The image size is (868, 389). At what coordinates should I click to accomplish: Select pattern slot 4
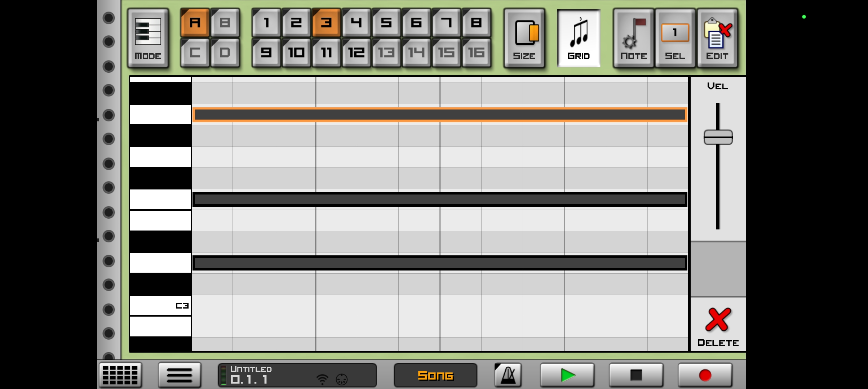click(x=356, y=23)
